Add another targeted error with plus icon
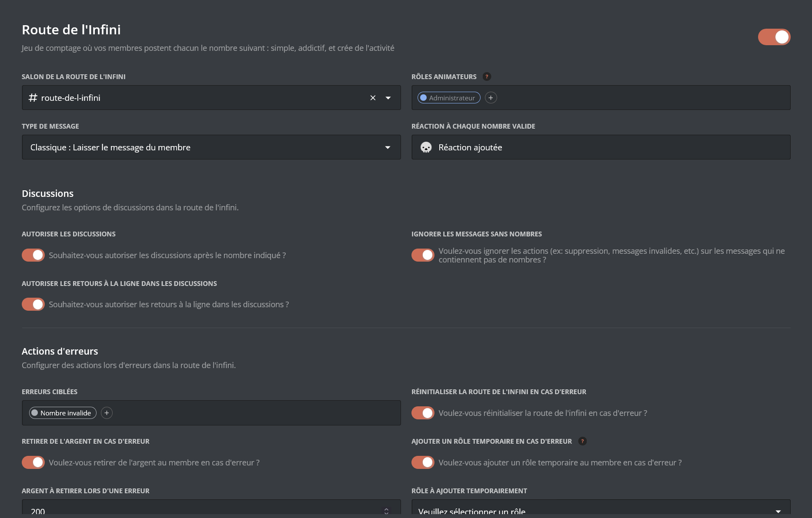 pos(107,413)
